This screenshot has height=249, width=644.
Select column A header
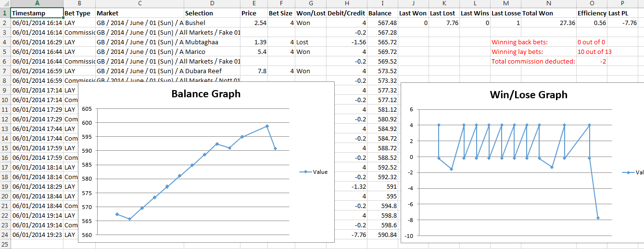pyautogui.click(x=37, y=4)
